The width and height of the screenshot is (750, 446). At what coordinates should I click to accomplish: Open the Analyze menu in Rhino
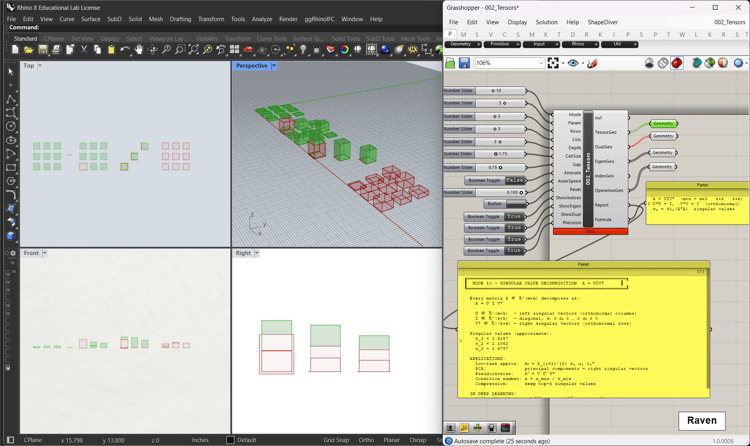coord(262,19)
